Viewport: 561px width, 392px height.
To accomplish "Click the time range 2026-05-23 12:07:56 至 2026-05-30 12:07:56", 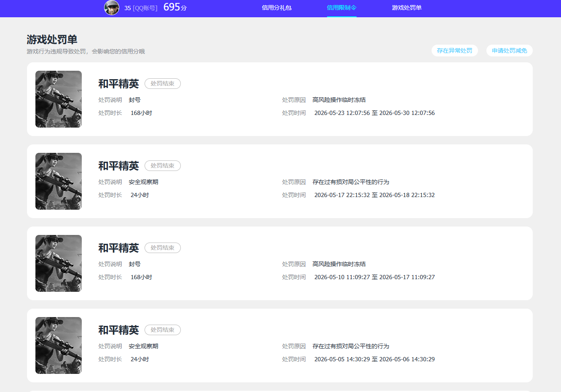I will point(375,113).
